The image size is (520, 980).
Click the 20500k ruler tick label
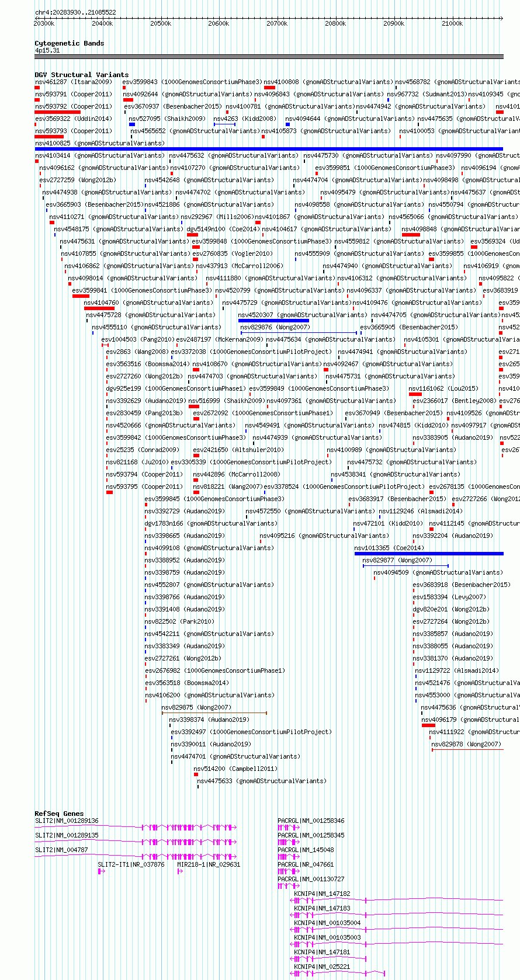point(161,23)
